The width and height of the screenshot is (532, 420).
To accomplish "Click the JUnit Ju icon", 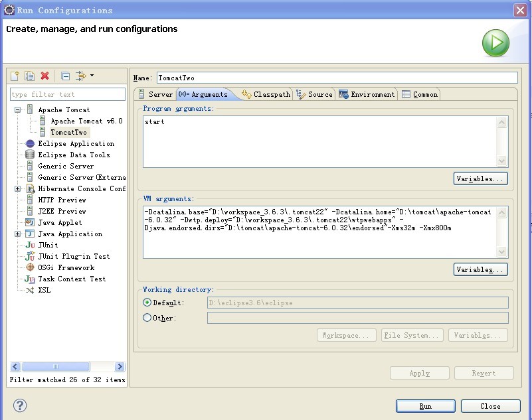I will point(30,245).
